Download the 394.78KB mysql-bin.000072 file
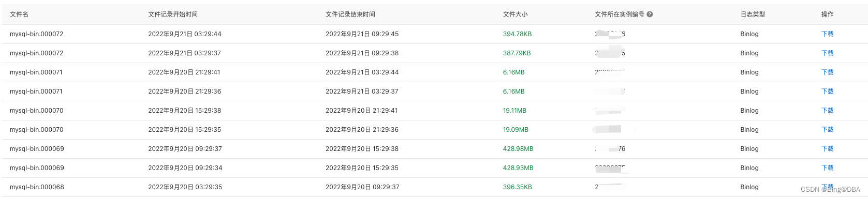This screenshot has width=868, height=198. (827, 34)
